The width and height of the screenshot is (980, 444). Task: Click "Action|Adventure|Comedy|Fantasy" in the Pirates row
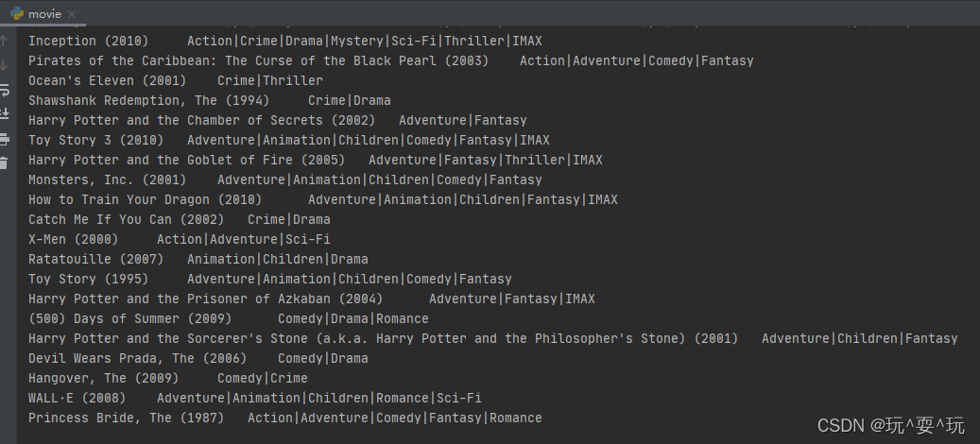point(637,61)
